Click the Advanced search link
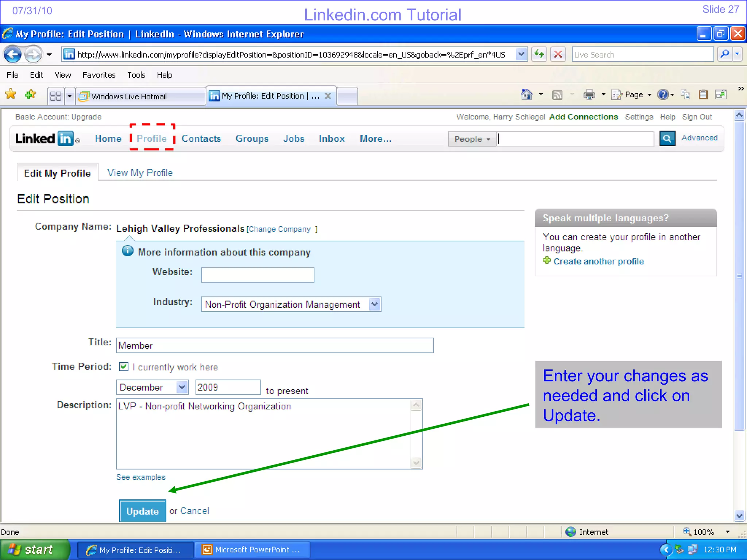The image size is (747, 560). (699, 138)
